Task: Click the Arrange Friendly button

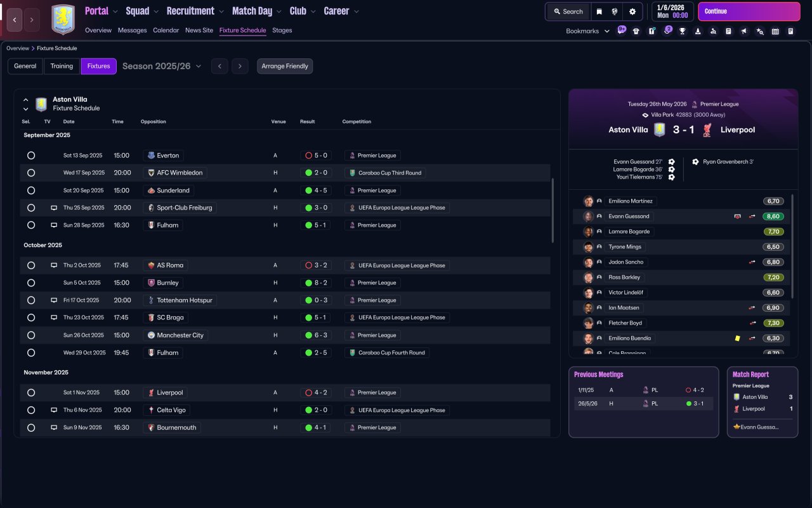Action: 285,66
